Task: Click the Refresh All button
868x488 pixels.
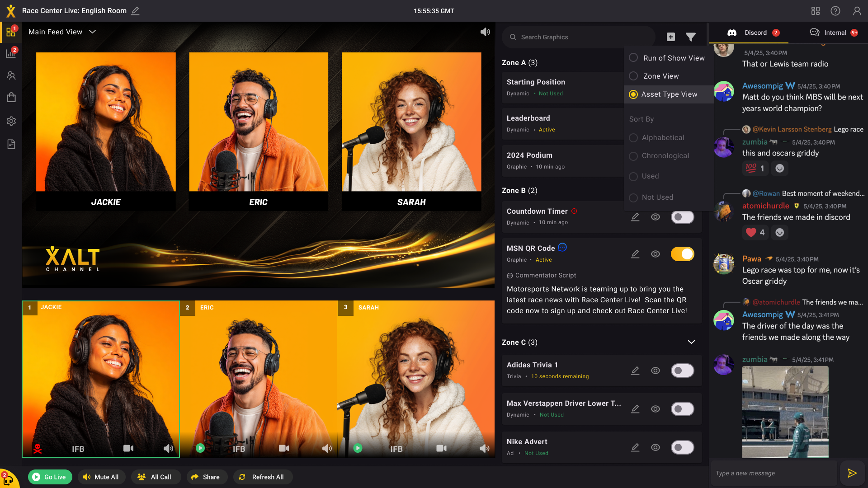Action: point(263,477)
